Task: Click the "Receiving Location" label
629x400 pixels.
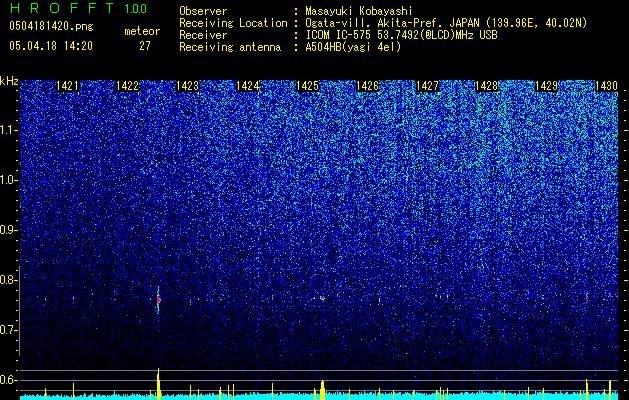Action: 233,23
